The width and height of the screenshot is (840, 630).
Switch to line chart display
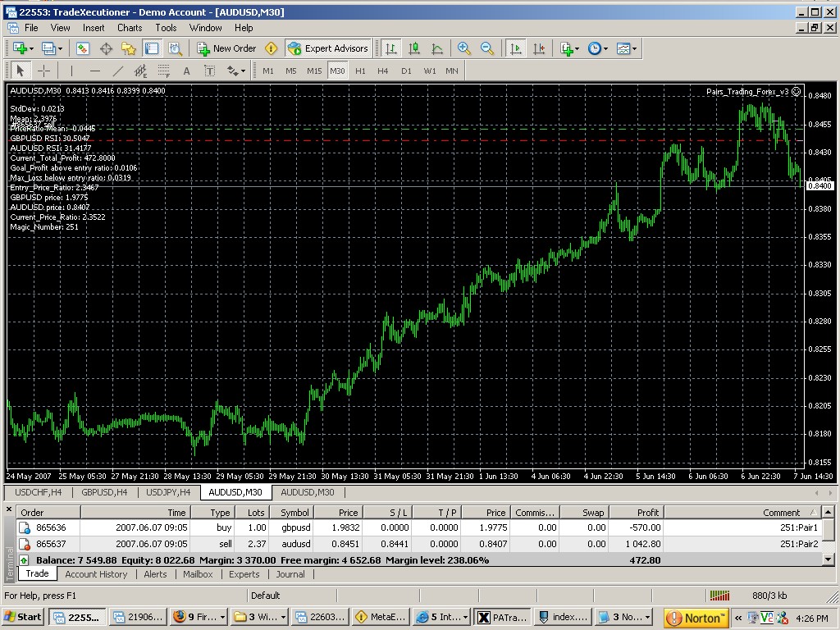pyautogui.click(x=437, y=48)
